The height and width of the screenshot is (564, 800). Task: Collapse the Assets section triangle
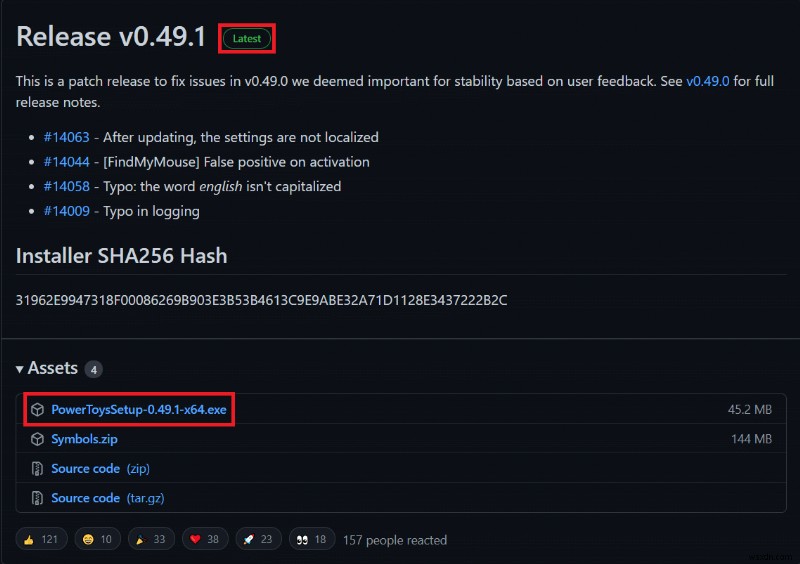[19, 369]
